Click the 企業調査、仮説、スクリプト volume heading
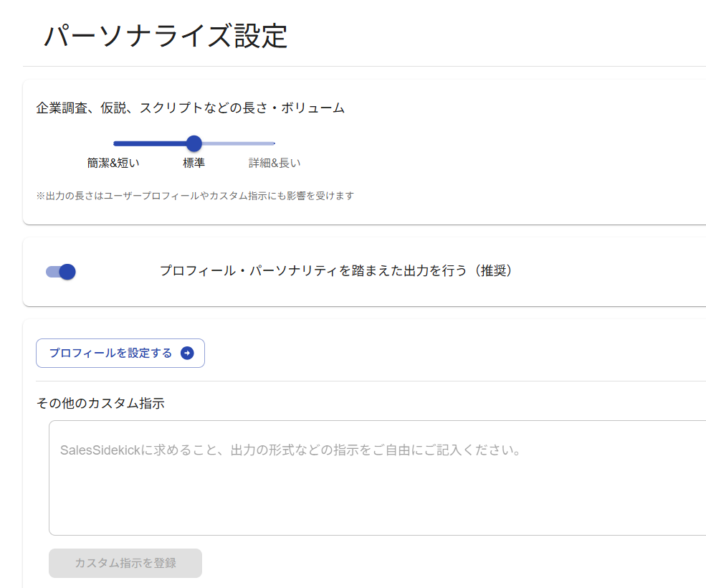The height and width of the screenshot is (588, 706). tap(190, 108)
